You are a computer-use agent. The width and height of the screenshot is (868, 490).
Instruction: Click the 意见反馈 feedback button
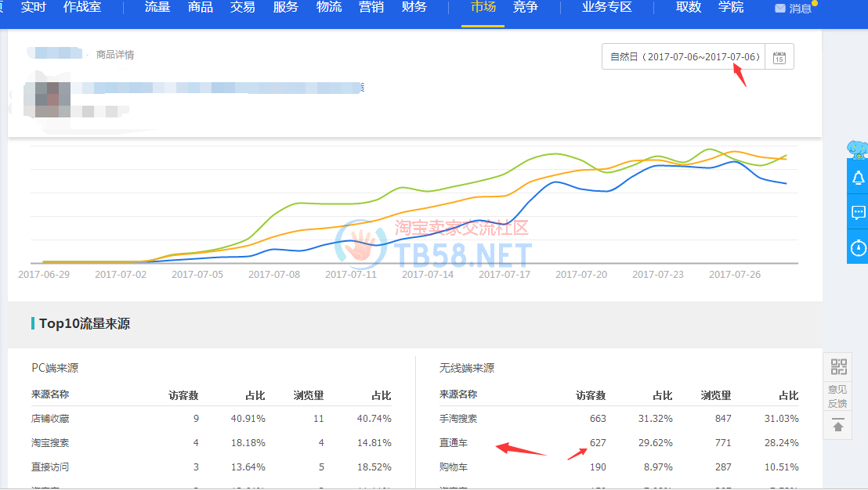tap(838, 396)
